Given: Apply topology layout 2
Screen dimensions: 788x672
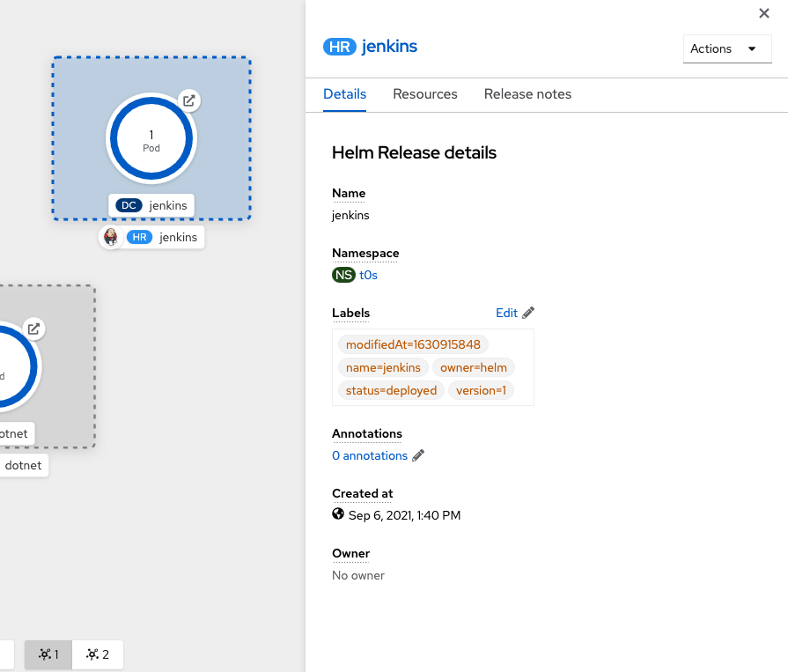Looking at the screenshot, I should pyautogui.click(x=98, y=654).
